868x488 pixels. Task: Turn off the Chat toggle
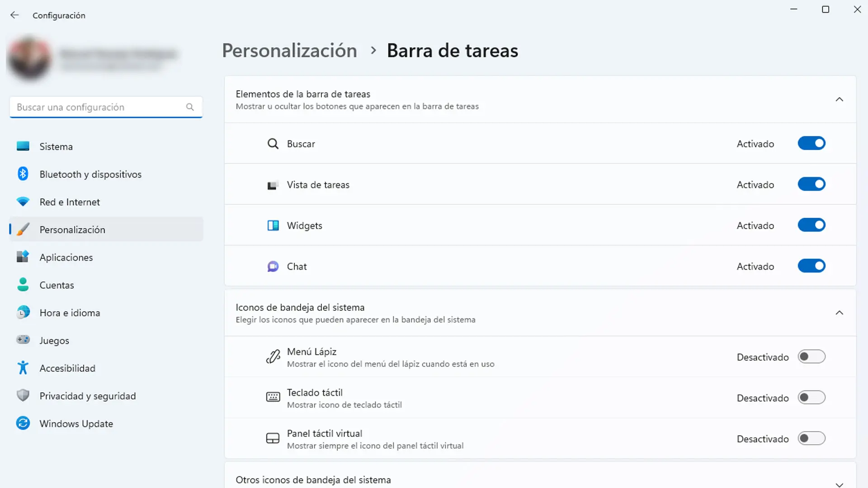tap(811, 266)
